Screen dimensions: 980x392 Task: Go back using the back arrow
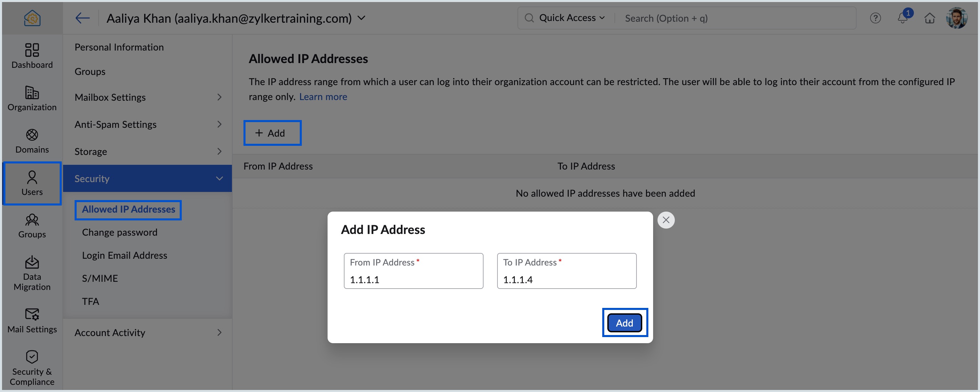click(82, 18)
